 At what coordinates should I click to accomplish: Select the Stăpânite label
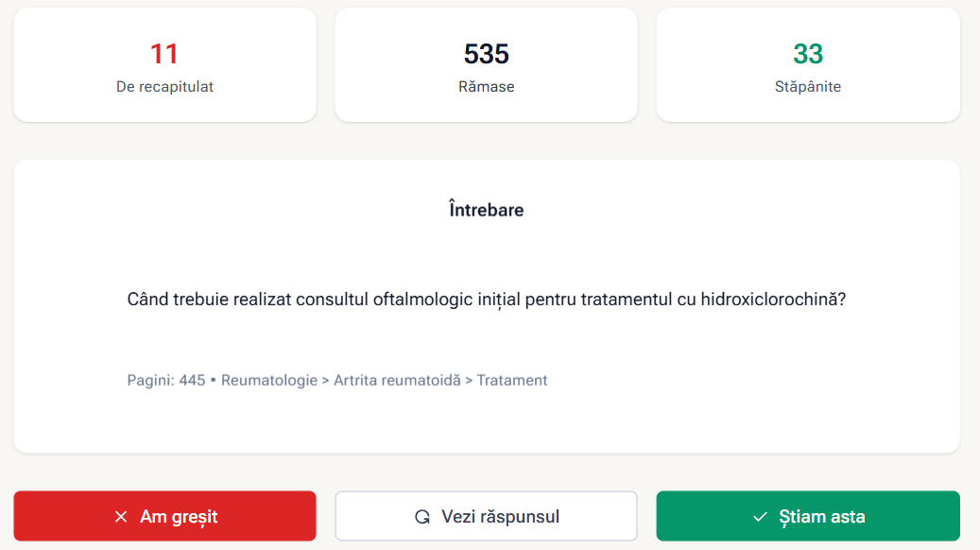[808, 87]
